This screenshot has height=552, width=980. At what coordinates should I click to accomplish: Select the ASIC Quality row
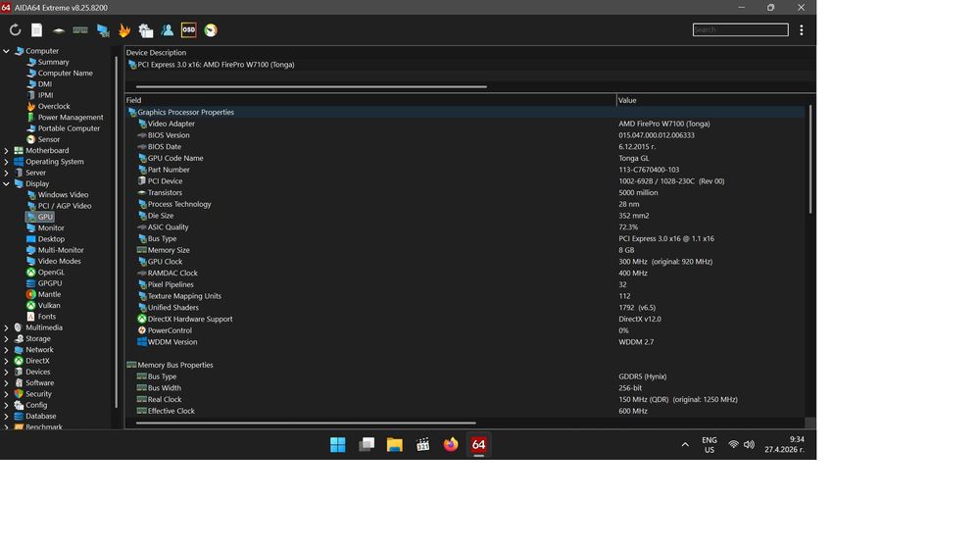point(465,226)
